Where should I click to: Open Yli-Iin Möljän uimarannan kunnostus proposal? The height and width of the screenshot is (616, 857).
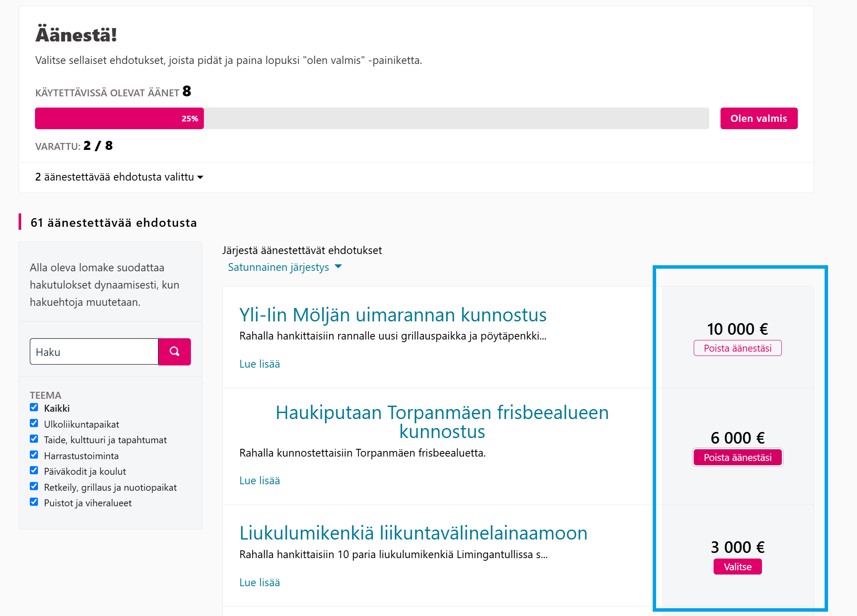[393, 315]
